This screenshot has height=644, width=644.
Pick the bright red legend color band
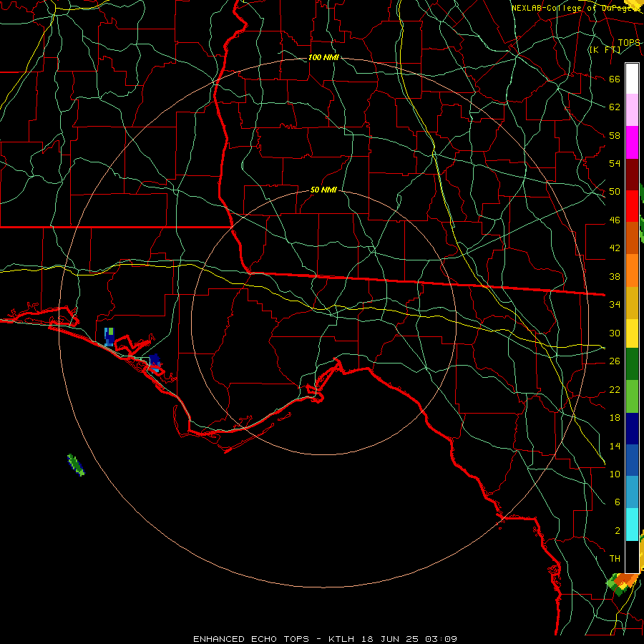coord(632,206)
